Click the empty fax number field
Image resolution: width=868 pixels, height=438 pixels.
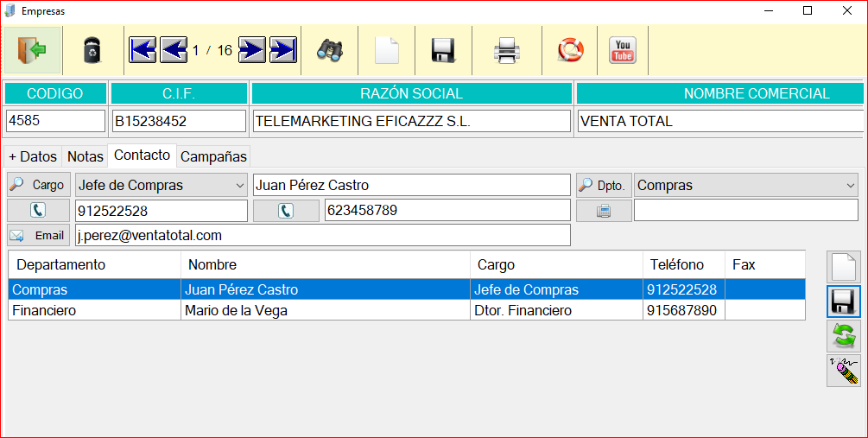[745, 211]
